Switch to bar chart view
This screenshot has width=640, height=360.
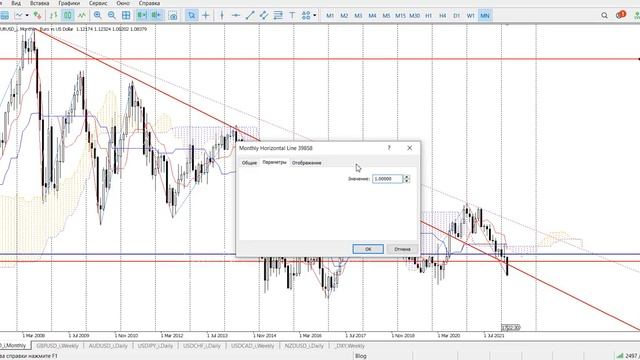[53, 16]
